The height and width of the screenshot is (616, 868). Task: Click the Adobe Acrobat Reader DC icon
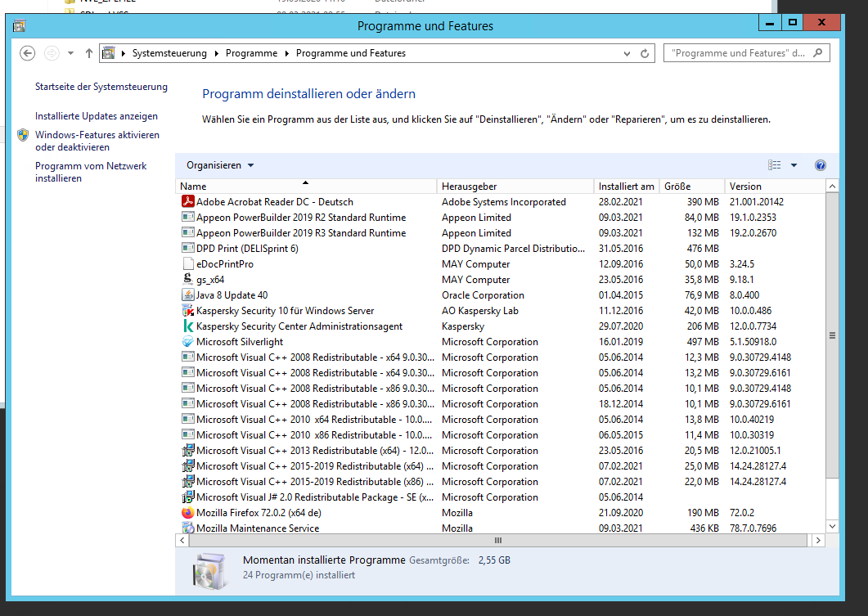[187, 202]
